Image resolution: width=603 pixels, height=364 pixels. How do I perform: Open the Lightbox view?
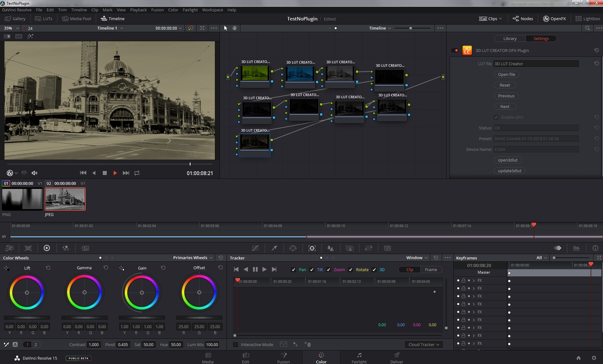pos(587,19)
